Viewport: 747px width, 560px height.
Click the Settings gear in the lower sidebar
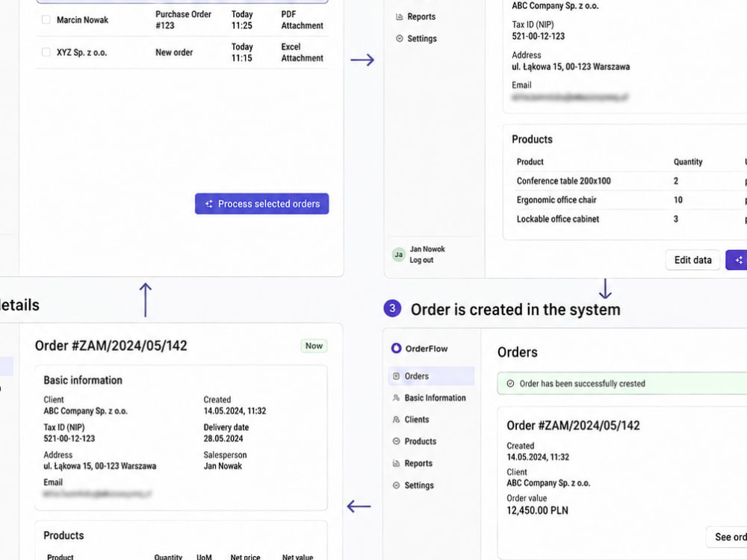(x=396, y=485)
